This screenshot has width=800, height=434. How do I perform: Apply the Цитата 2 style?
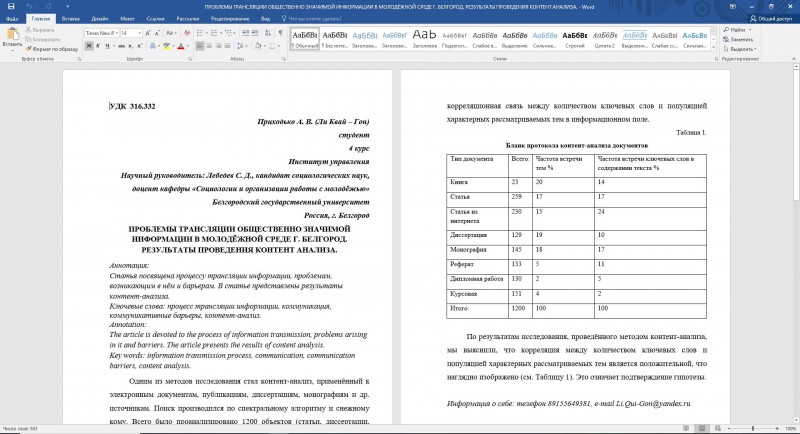click(605, 39)
